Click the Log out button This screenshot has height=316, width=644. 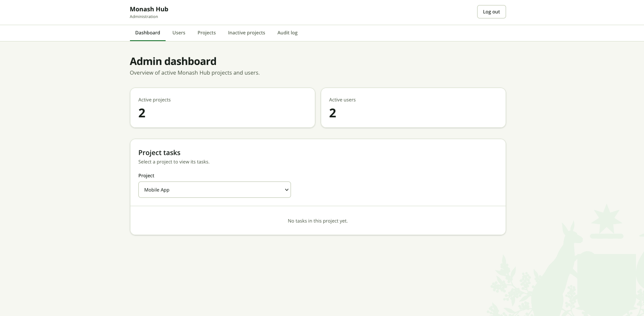click(491, 12)
